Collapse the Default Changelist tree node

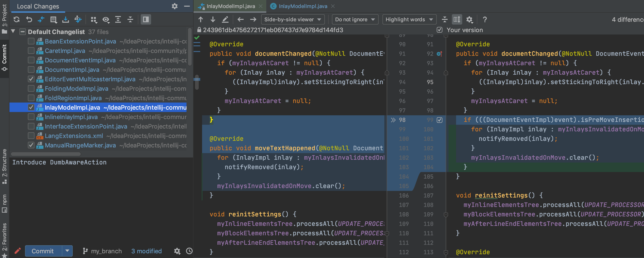pos(13,31)
